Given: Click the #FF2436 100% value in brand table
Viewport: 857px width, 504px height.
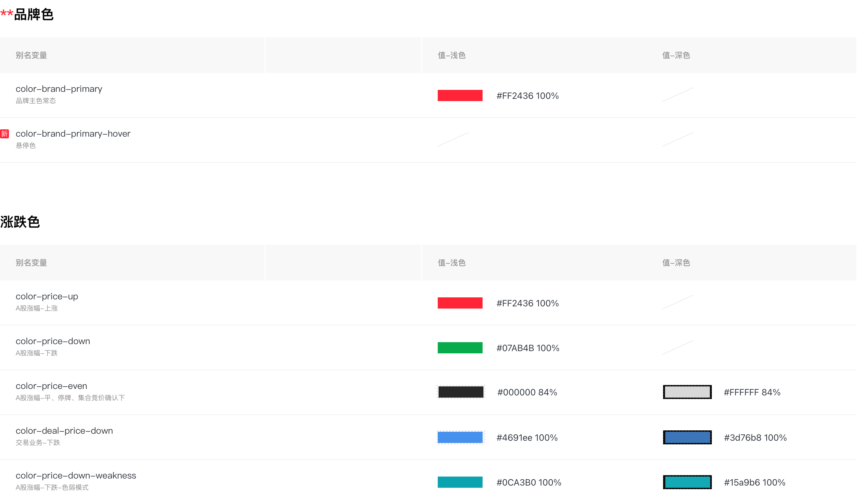Looking at the screenshot, I should [527, 96].
